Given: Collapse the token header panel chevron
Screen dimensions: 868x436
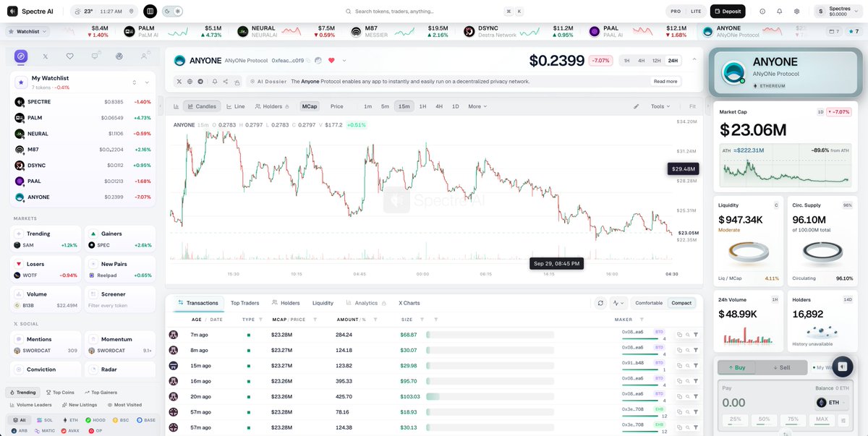Looking at the screenshot, I should 695,61.
